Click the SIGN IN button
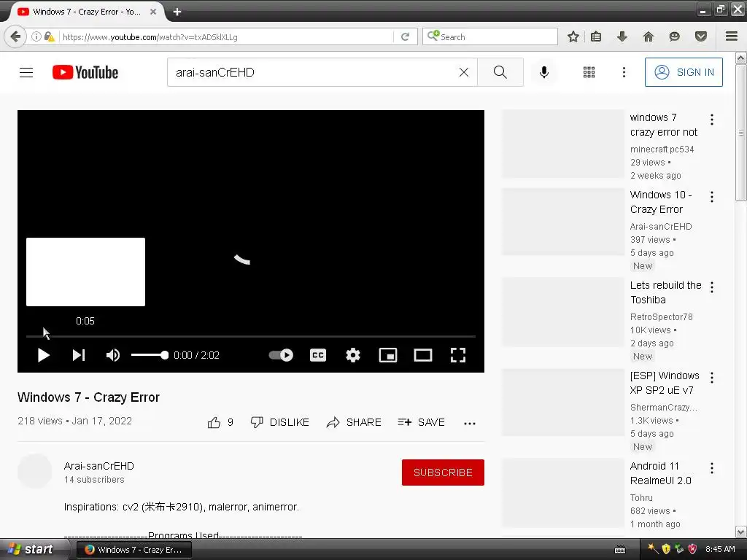 [x=684, y=72]
